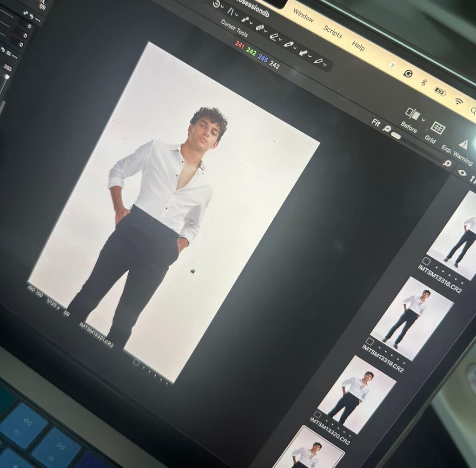Viewport: 476px width, 468px height.
Task: Select the IMTSM13319.CR2 thumbnail
Action: click(412, 318)
